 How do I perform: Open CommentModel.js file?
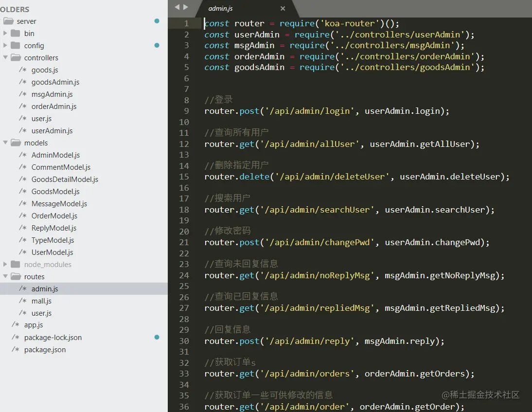[x=61, y=167]
